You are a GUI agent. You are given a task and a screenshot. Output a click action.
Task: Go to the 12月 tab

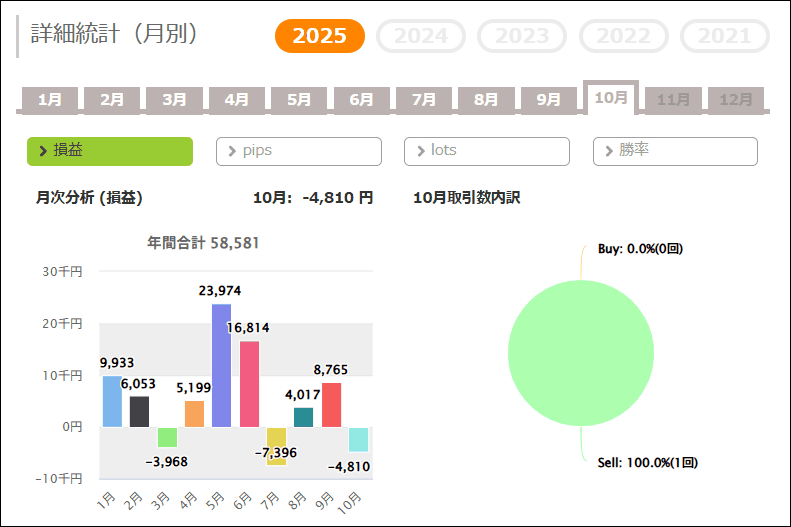736,100
